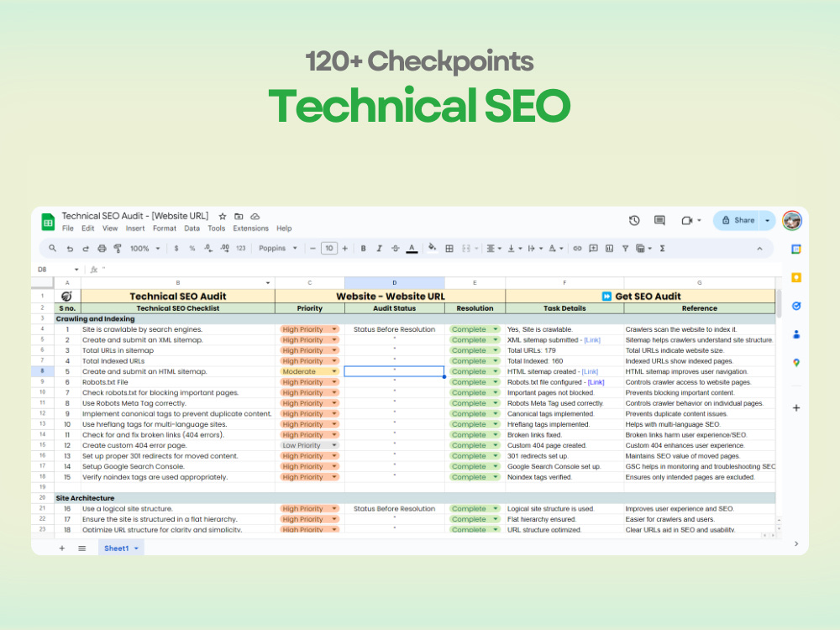Open the functions sigma menu
Viewport: 840px width, 630px height.
tap(662, 249)
